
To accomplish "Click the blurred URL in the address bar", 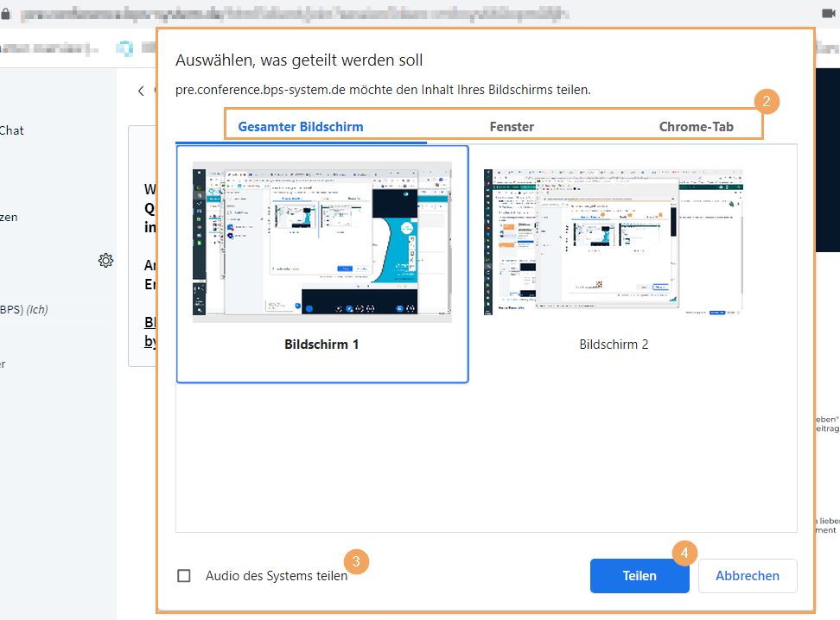I will click(x=294, y=15).
